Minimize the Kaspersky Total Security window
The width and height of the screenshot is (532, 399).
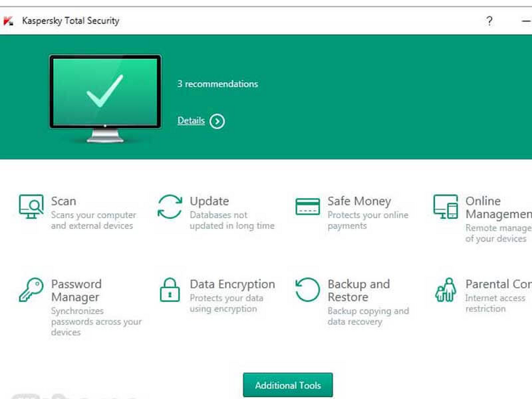[526, 21]
